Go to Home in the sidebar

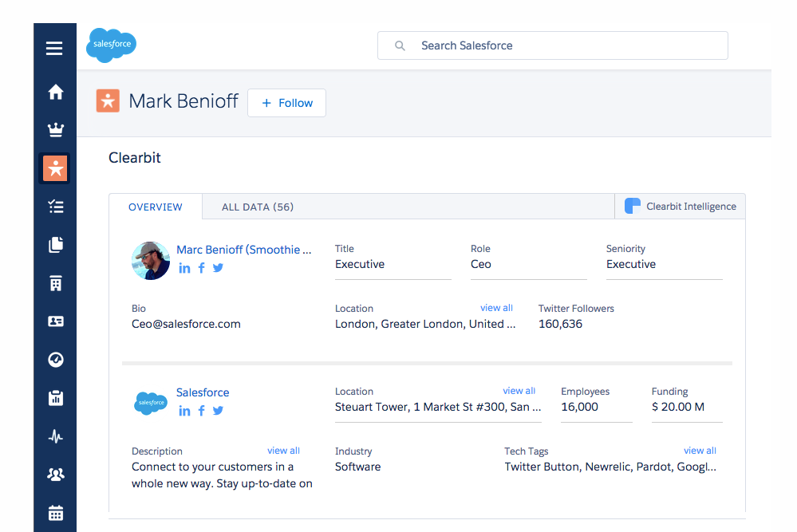(x=55, y=92)
